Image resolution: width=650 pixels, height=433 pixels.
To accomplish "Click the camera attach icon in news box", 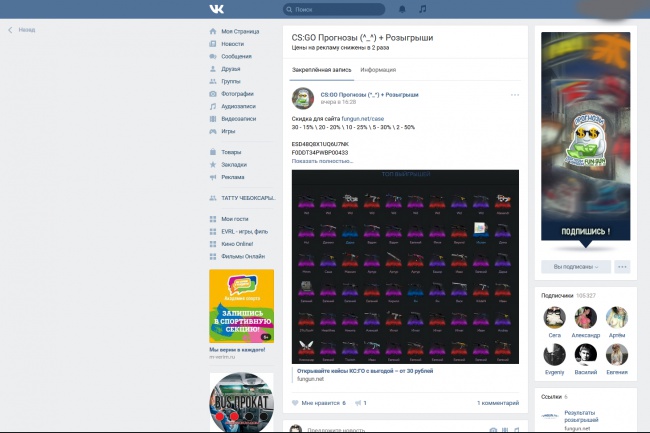I will tap(493, 430).
